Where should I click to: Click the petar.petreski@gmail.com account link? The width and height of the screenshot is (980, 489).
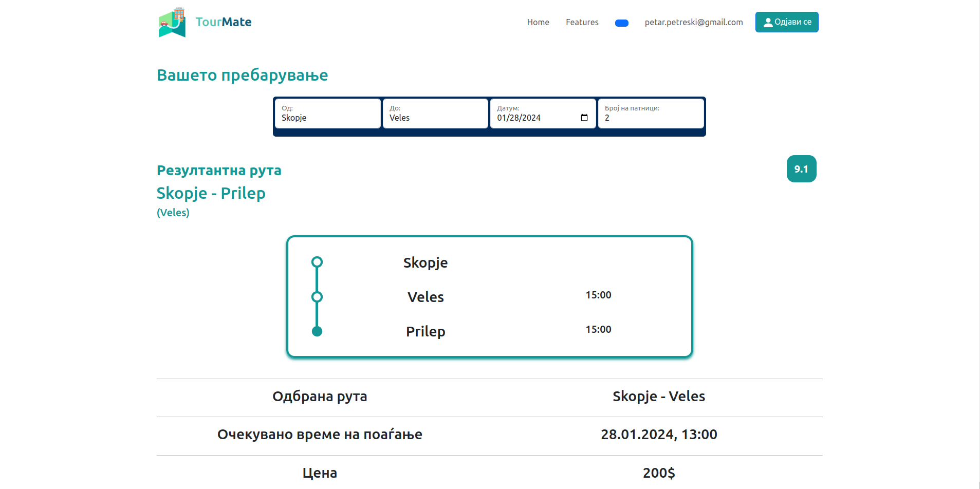coord(693,22)
